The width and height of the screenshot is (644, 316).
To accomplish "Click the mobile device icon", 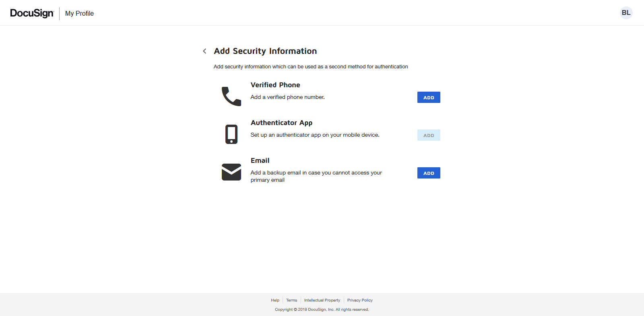I will coord(231,134).
